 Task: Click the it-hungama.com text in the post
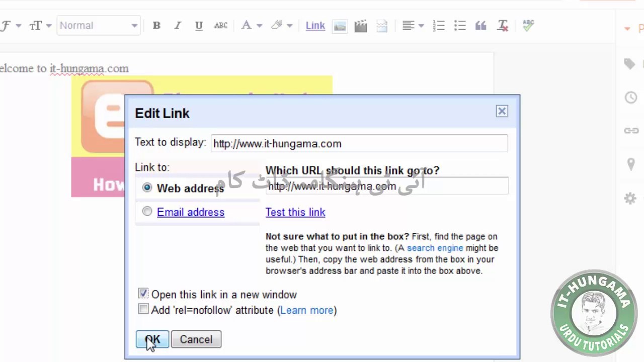89,68
